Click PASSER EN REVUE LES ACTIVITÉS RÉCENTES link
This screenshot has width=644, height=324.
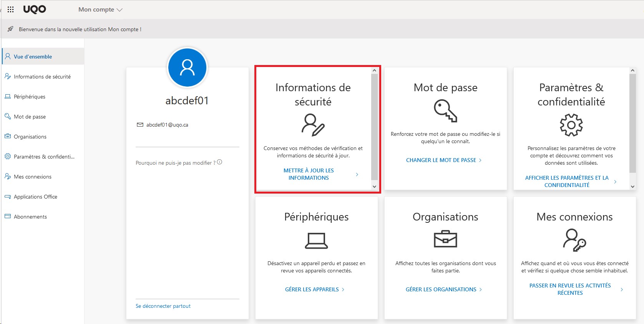point(570,289)
